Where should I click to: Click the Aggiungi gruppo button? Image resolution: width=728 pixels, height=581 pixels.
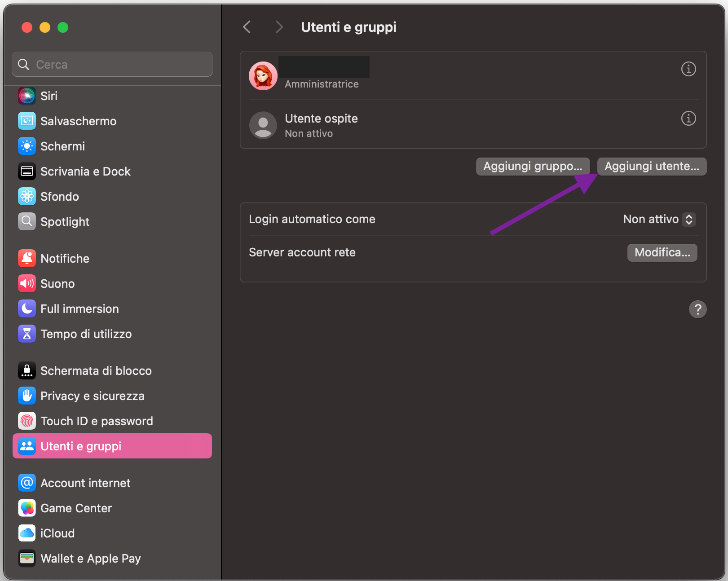[532, 167]
